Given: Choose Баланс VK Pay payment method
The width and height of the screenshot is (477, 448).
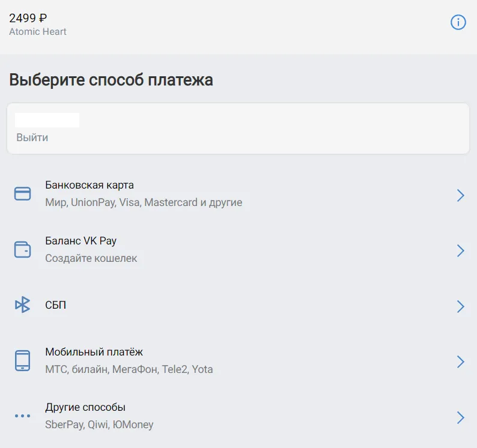Looking at the screenshot, I should (81, 241).
